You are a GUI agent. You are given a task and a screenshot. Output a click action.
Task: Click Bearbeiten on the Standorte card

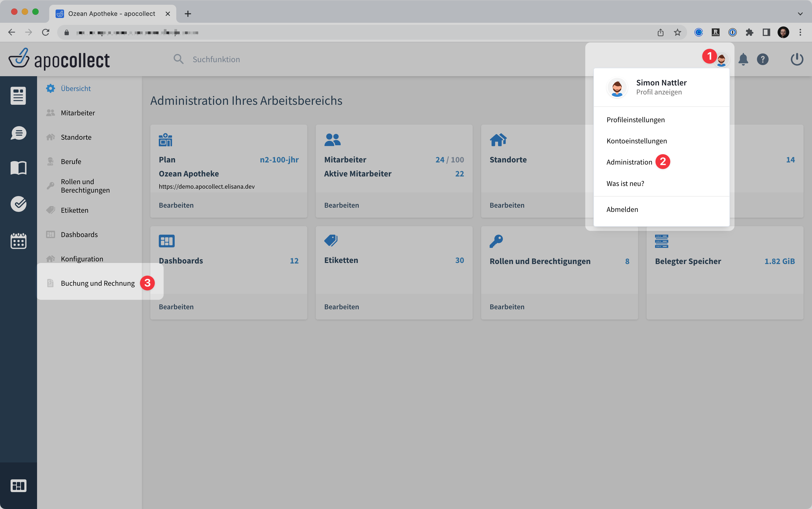tap(507, 205)
